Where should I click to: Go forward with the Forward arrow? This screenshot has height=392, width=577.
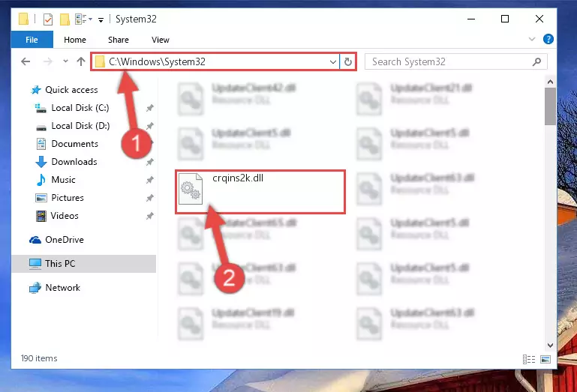tap(48, 61)
